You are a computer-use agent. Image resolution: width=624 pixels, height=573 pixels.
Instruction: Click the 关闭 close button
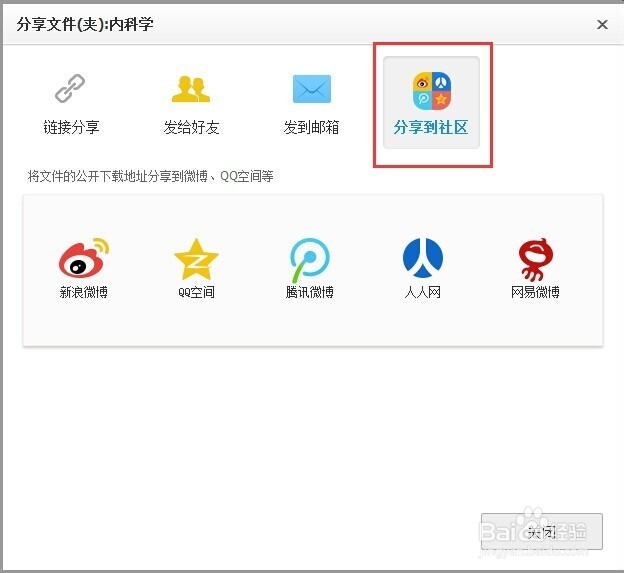pos(542,531)
